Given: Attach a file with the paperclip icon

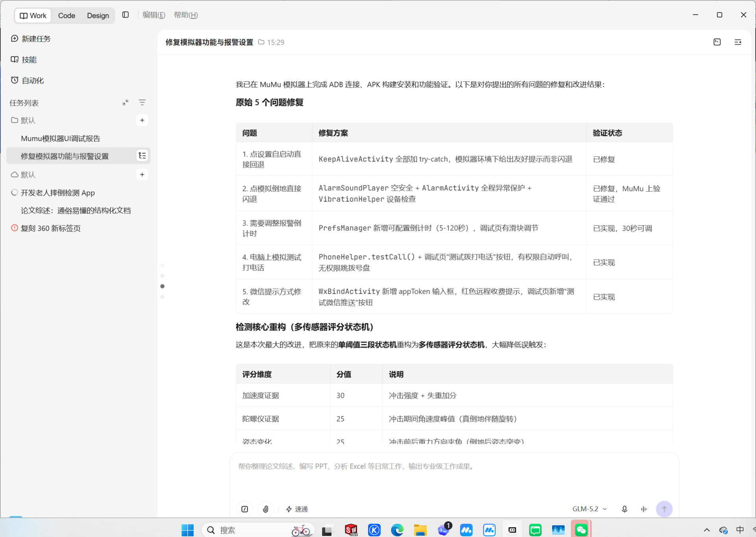Looking at the screenshot, I should click(x=266, y=509).
